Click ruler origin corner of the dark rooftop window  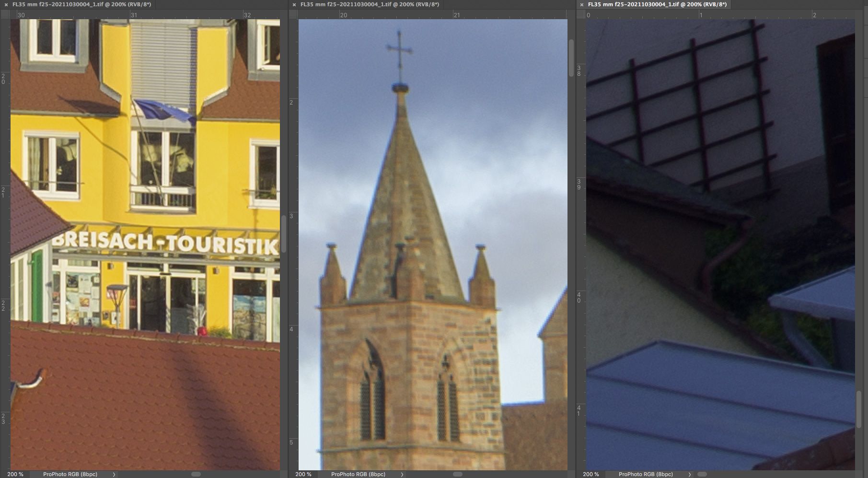click(x=580, y=15)
